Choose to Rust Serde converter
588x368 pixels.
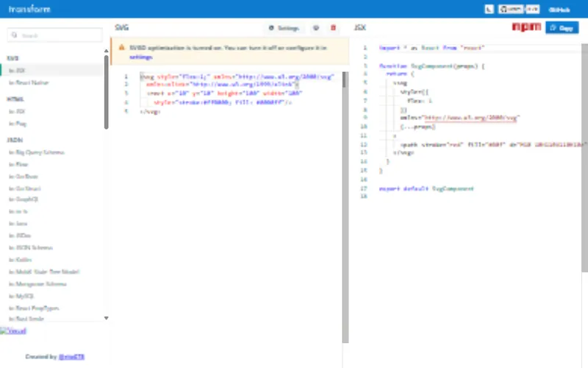click(x=51, y=319)
